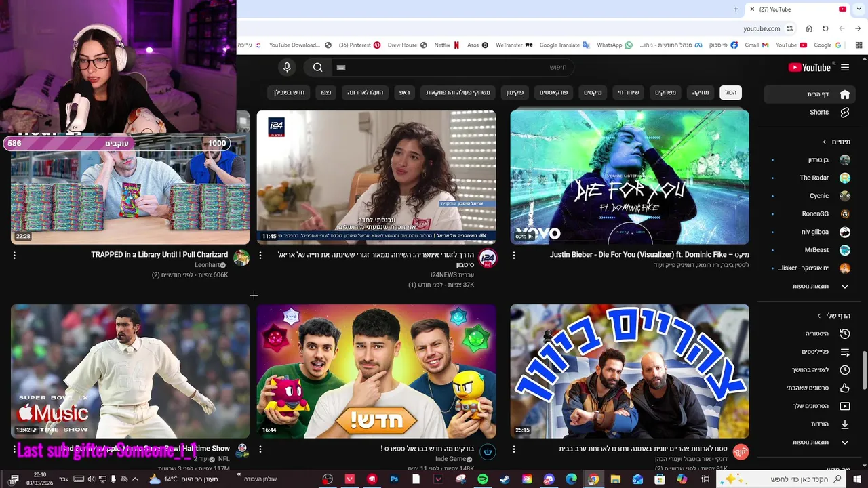The width and height of the screenshot is (868, 488).
Task: Open the Google Translate bookmark
Action: coord(564,45)
